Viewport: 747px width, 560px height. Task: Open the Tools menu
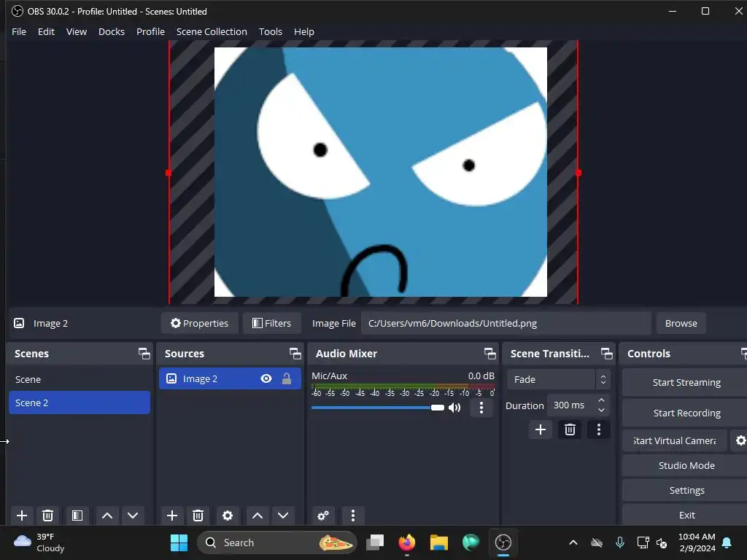pos(270,31)
